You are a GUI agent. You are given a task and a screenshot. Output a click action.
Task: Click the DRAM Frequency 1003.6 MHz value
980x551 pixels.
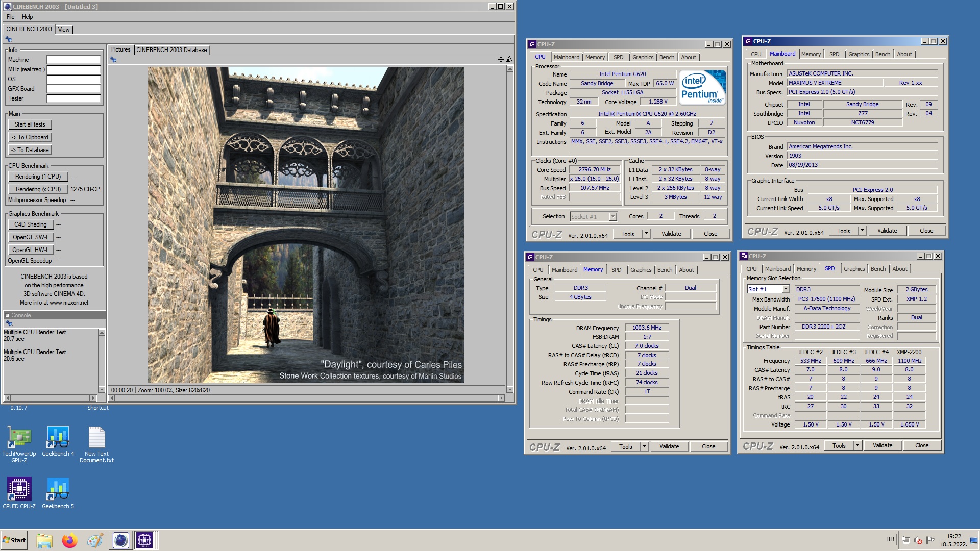click(647, 328)
